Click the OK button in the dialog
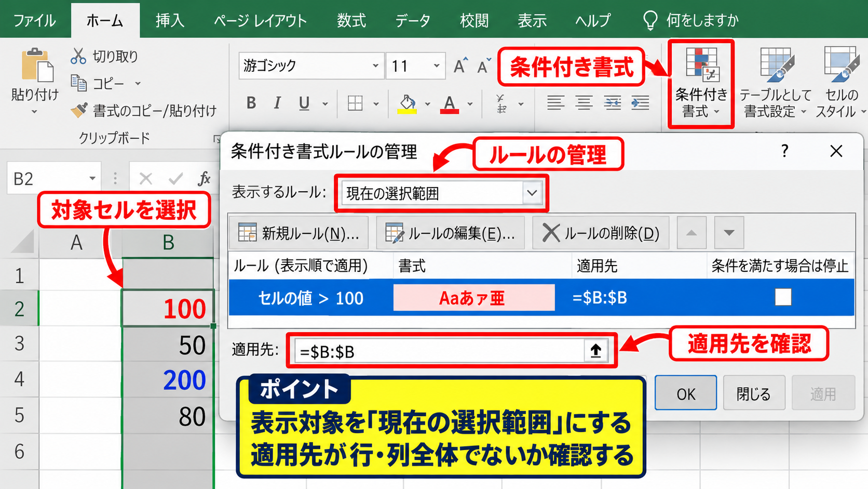The width and height of the screenshot is (868, 489). pos(686,393)
